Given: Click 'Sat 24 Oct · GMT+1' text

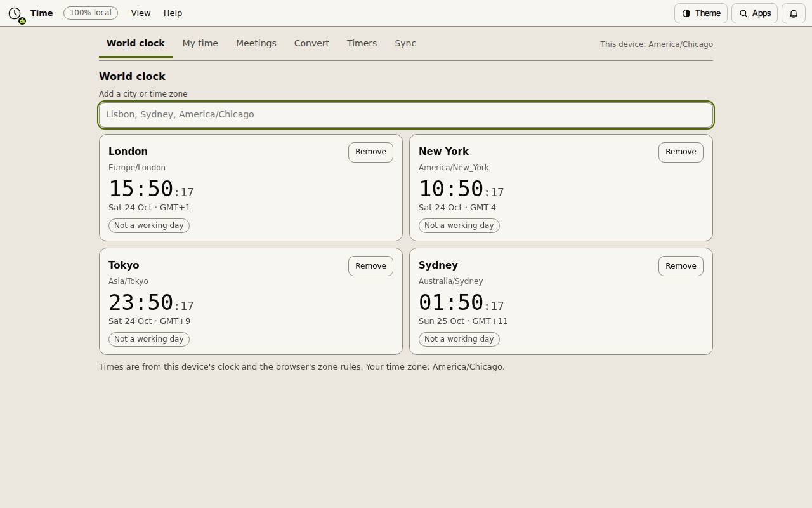Looking at the screenshot, I should point(149,207).
